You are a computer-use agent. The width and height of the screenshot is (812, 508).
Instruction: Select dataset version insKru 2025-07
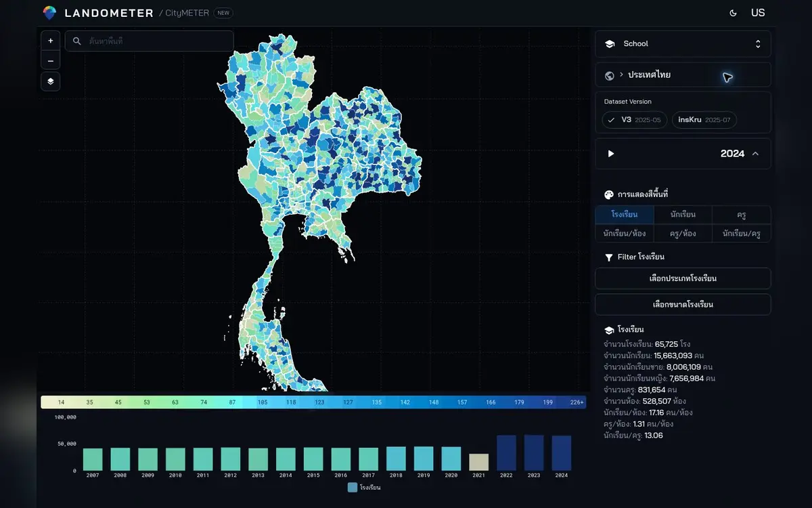click(704, 120)
